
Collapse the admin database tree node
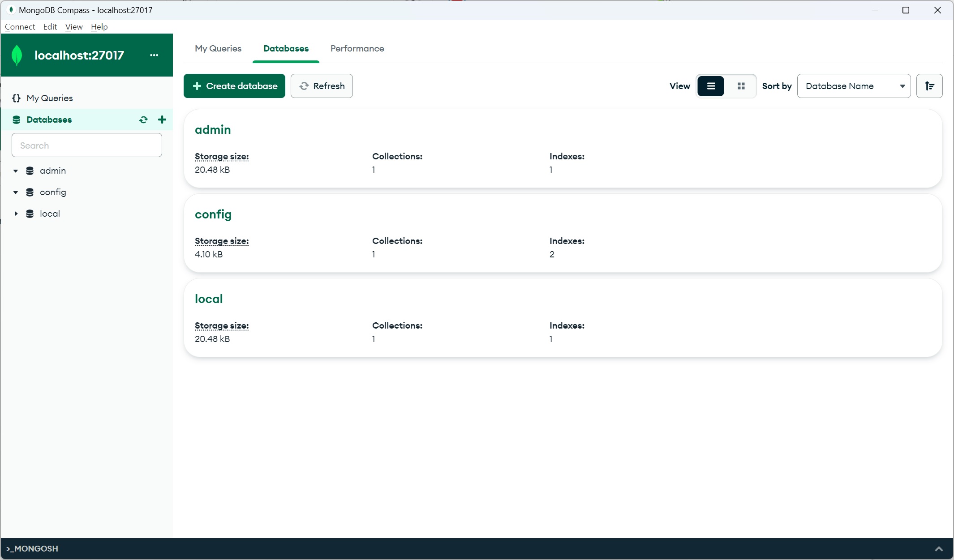click(16, 171)
